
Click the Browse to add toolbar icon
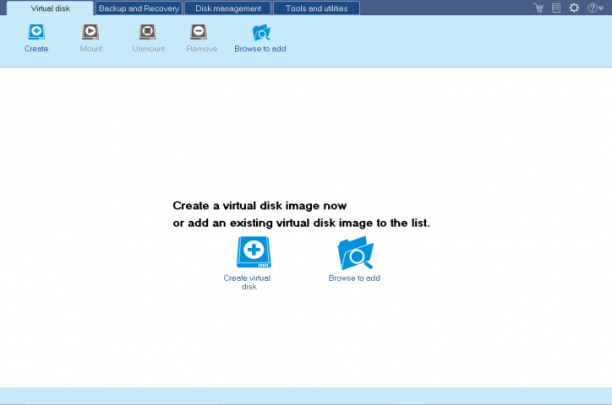tap(261, 32)
